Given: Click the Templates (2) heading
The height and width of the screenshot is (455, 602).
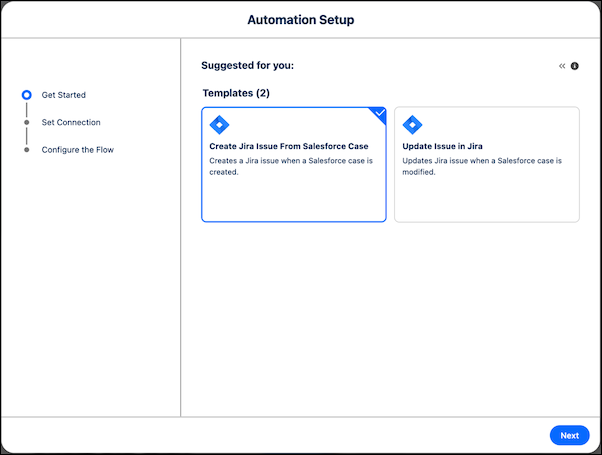Looking at the screenshot, I should click(x=236, y=93).
